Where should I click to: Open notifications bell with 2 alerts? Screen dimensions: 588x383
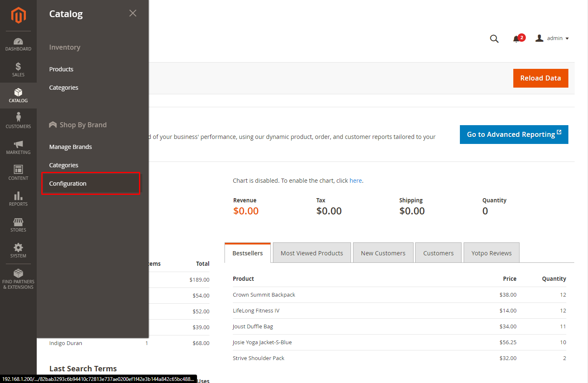[517, 39]
